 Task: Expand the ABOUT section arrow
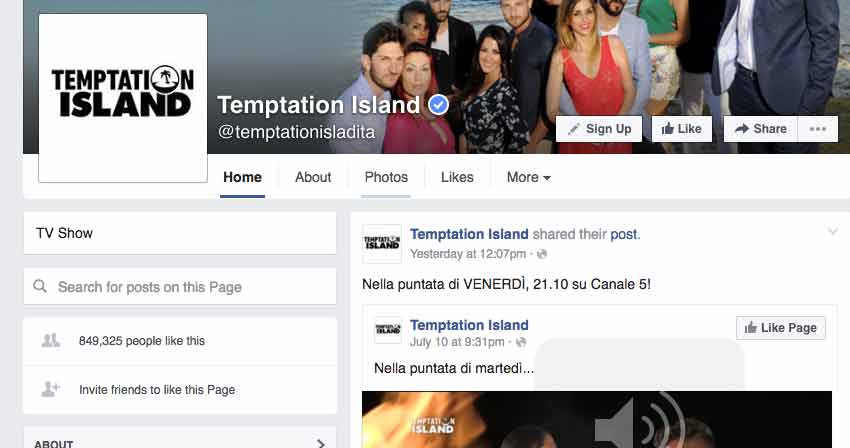(321, 444)
